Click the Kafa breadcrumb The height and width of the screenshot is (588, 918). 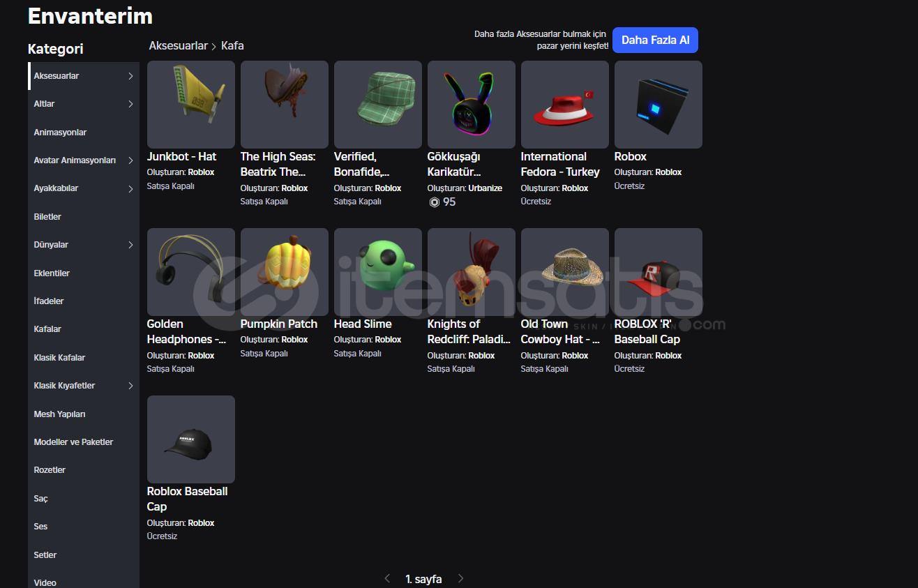[x=232, y=45]
